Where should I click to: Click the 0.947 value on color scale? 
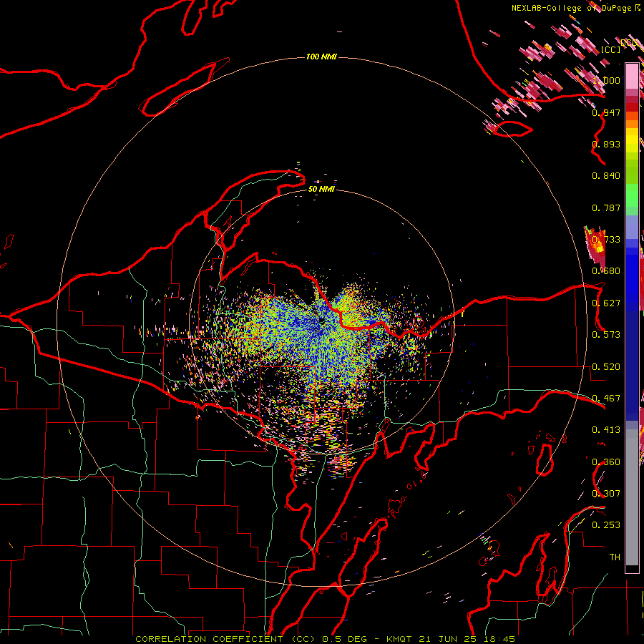[x=606, y=112]
